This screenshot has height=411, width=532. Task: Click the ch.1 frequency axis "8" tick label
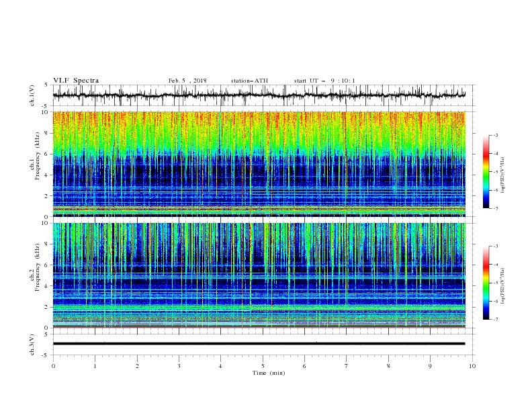coord(48,133)
